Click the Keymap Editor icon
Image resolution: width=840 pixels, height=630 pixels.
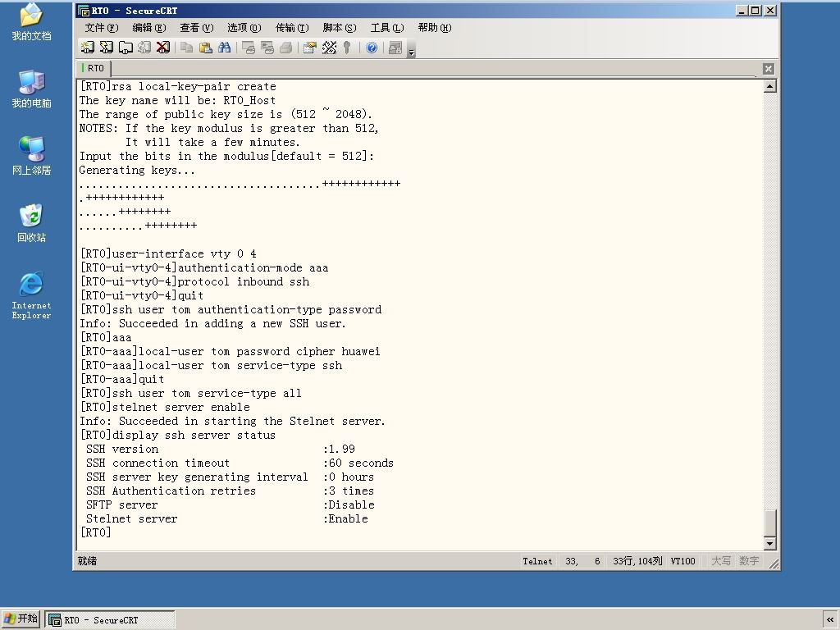pyautogui.click(x=329, y=48)
